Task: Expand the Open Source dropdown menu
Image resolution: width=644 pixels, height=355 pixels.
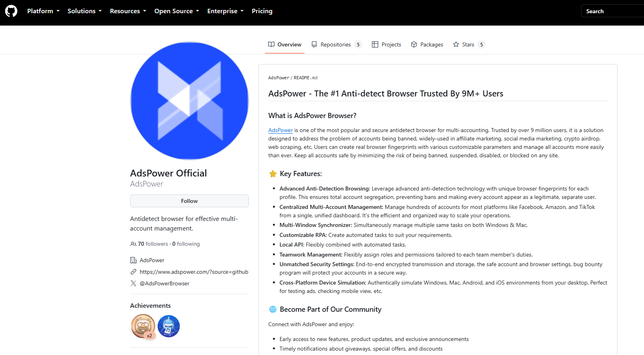Action: tap(177, 11)
